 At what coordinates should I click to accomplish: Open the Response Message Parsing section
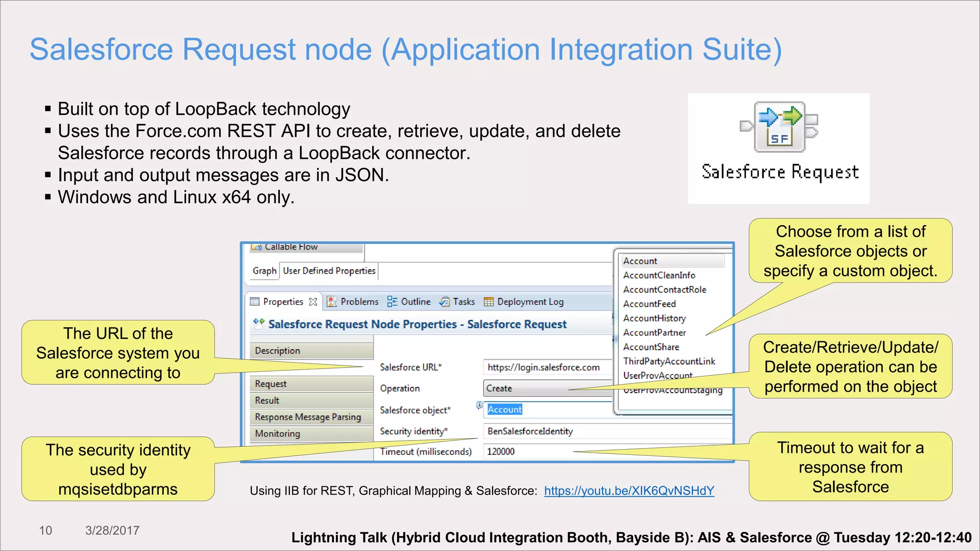[x=312, y=417]
